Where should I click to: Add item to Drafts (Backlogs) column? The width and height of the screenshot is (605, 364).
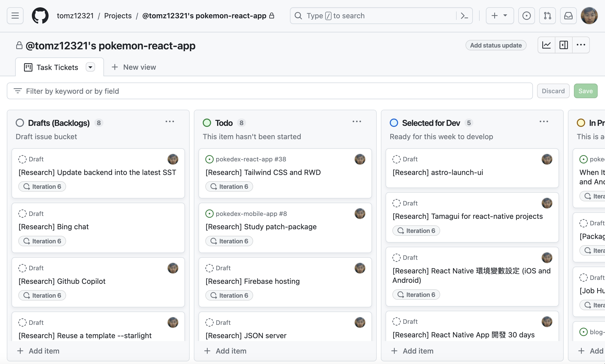pyautogui.click(x=38, y=351)
